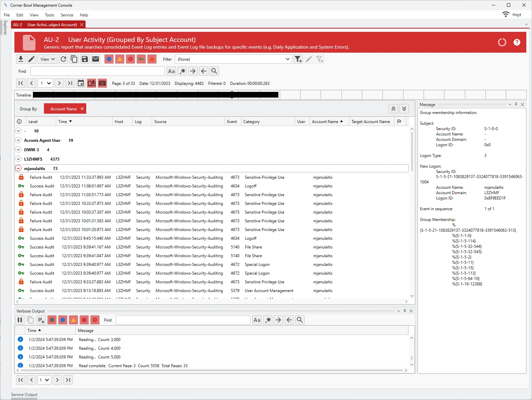Toggle the warning level filter button
The image size is (532, 400).
[x=120, y=59]
